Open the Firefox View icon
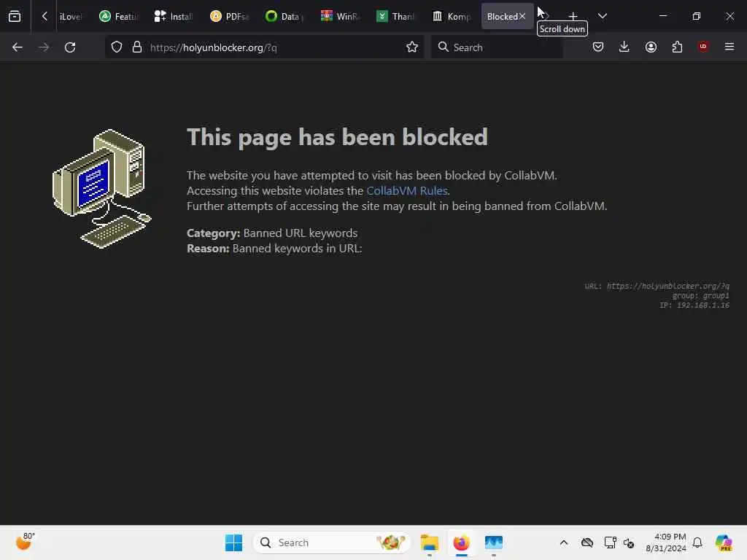Screen dimensions: 747x560 click(15, 16)
